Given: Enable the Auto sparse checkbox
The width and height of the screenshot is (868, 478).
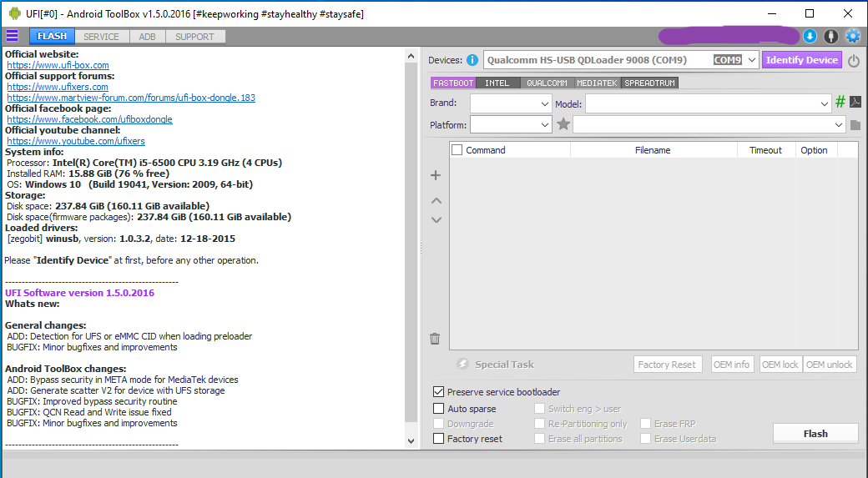Looking at the screenshot, I should (438, 408).
